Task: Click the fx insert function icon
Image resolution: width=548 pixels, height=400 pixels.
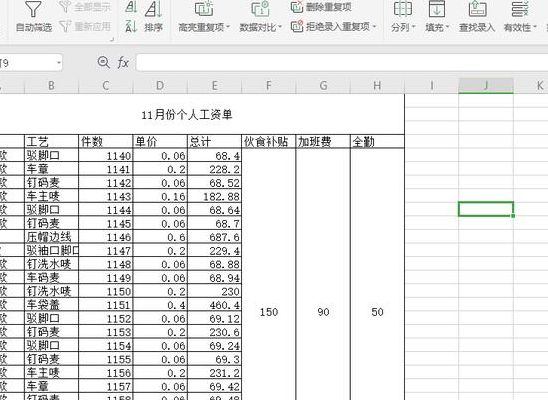Action: point(123,63)
